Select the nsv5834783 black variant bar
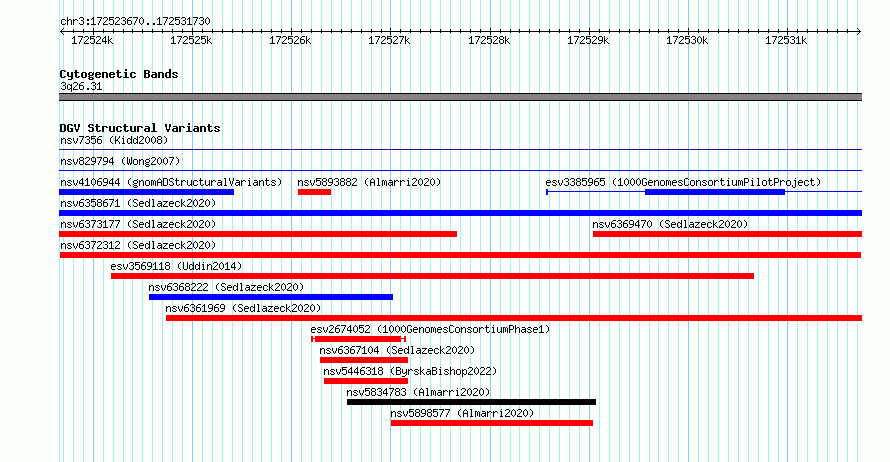This screenshot has width=890, height=462. click(471, 402)
